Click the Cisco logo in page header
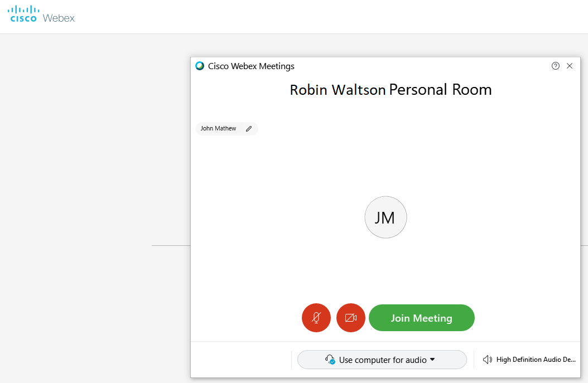 tap(23, 14)
